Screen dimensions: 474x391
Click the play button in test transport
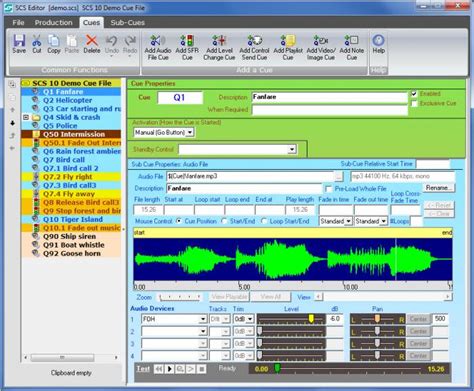(x=169, y=369)
